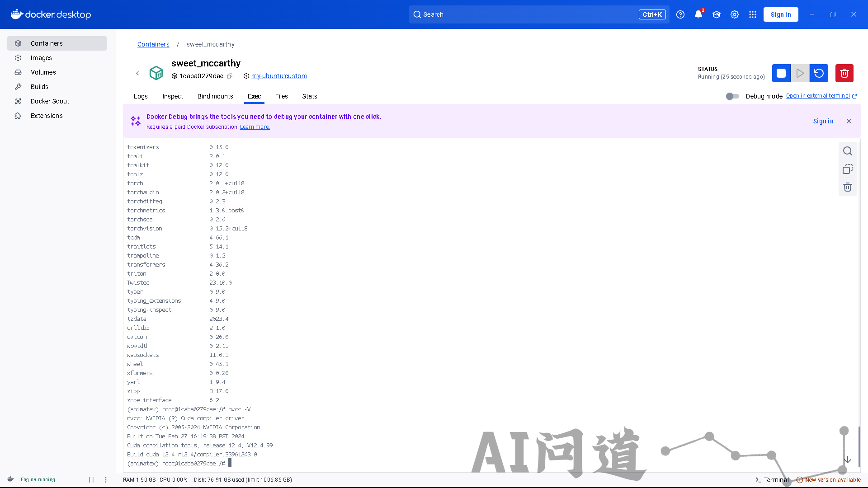
Task: Open Docker Desktop settings gear
Action: pos(735,14)
